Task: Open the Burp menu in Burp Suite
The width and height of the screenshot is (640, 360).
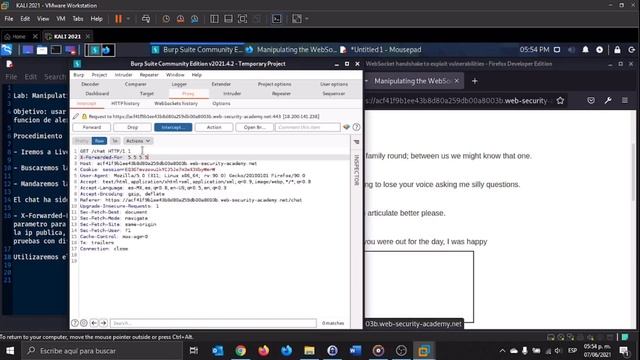Action: [78, 75]
